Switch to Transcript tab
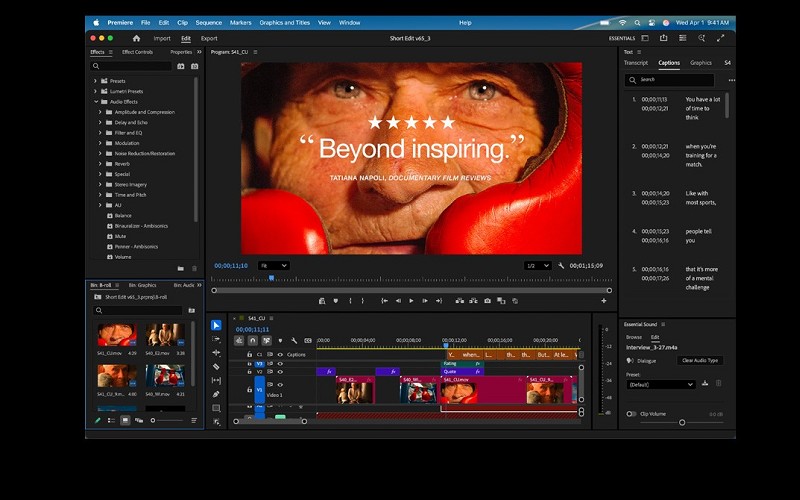This screenshot has height=500, width=800. [x=636, y=63]
